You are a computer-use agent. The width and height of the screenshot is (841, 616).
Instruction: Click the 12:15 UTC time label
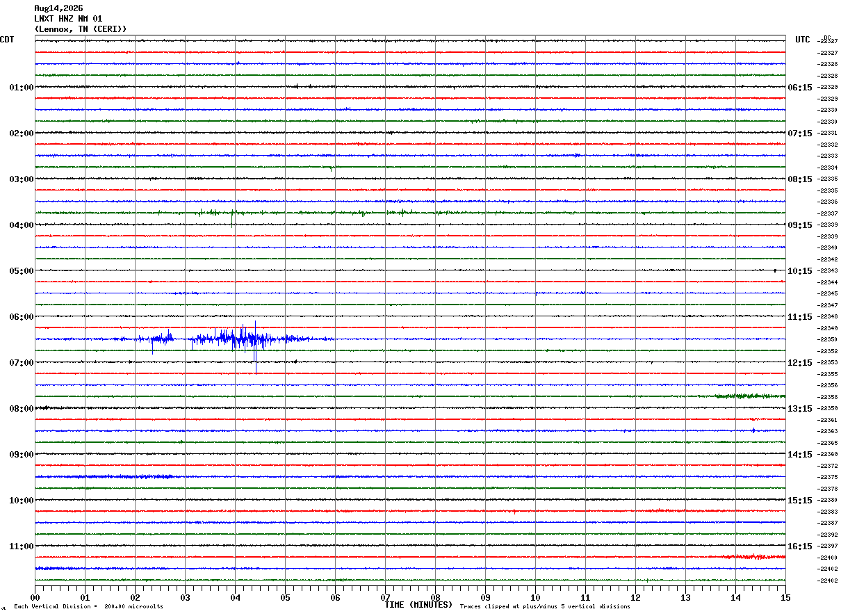click(799, 363)
